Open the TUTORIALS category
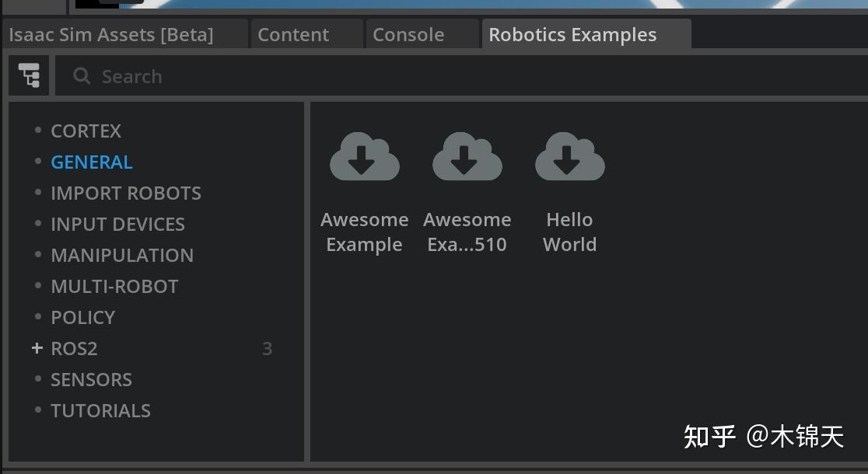The width and height of the screenshot is (868, 474). click(100, 410)
